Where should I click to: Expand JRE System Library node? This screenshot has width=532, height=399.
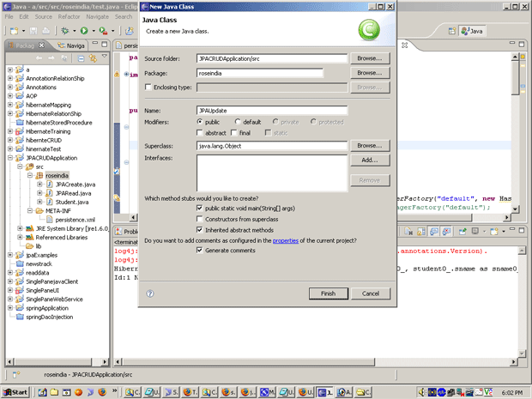(20, 228)
